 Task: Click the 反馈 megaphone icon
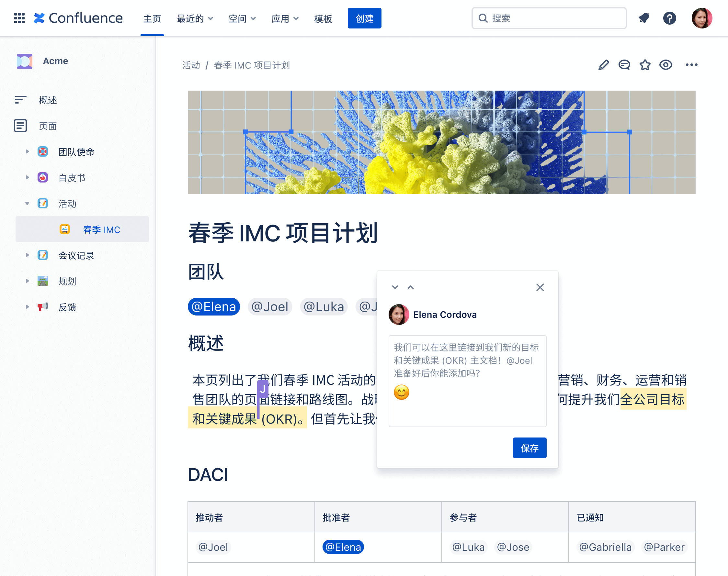pyautogui.click(x=42, y=307)
